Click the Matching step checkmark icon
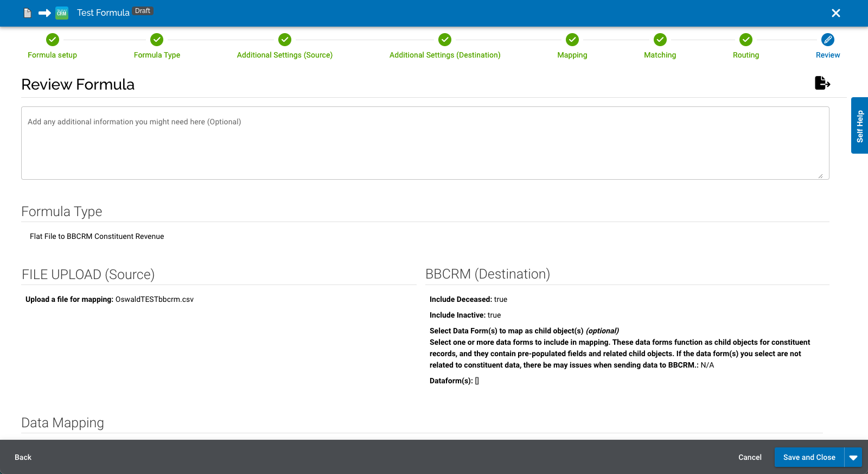The image size is (868, 474). [660, 40]
